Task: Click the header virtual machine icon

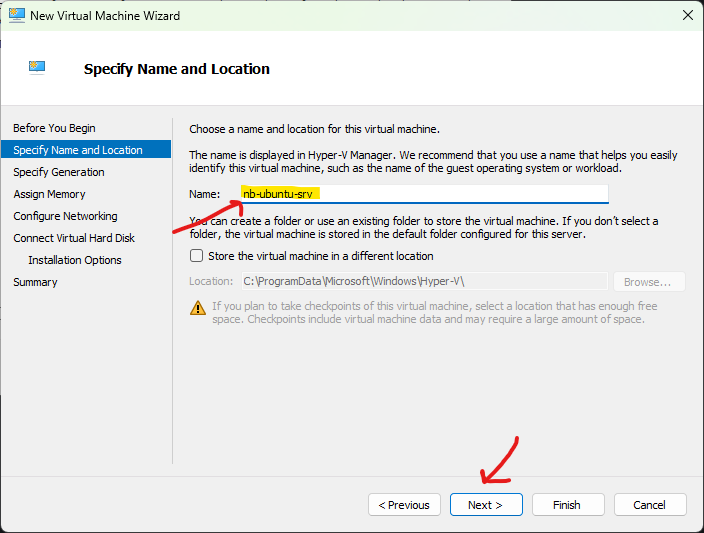Action: (x=37, y=68)
